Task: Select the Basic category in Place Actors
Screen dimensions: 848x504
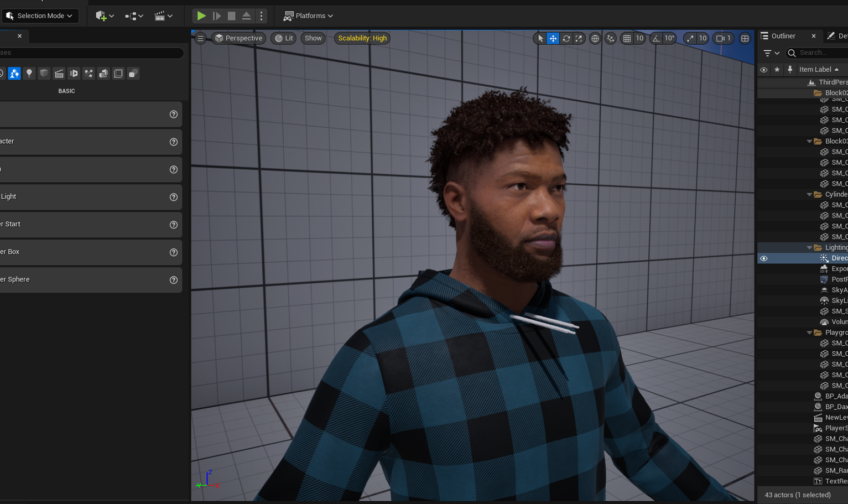Action: [x=14, y=74]
